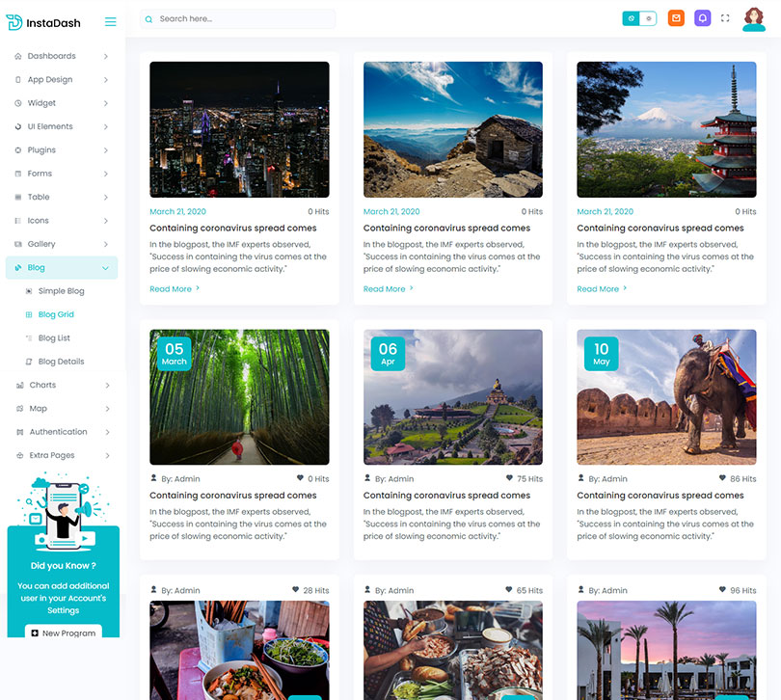Click the user avatar in the header

point(754,18)
